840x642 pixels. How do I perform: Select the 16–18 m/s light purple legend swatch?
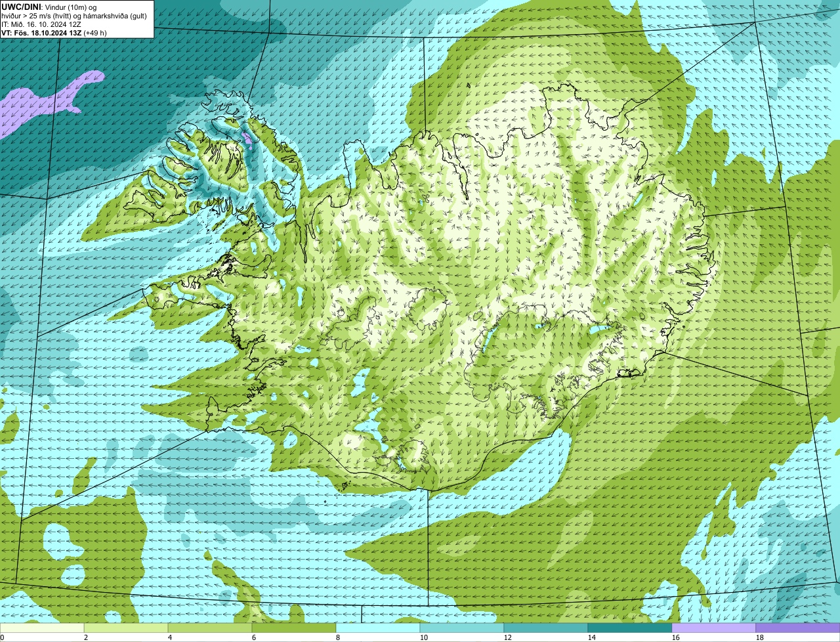tap(714, 628)
